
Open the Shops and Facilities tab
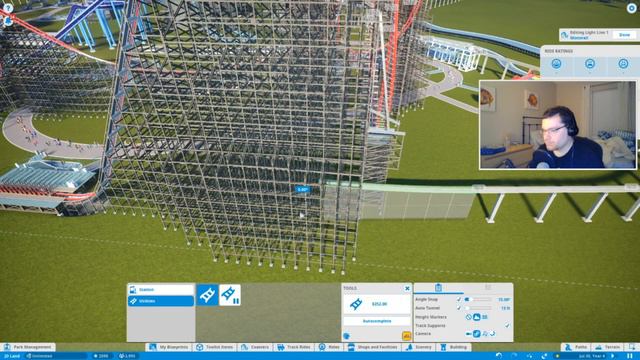[x=373, y=347]
